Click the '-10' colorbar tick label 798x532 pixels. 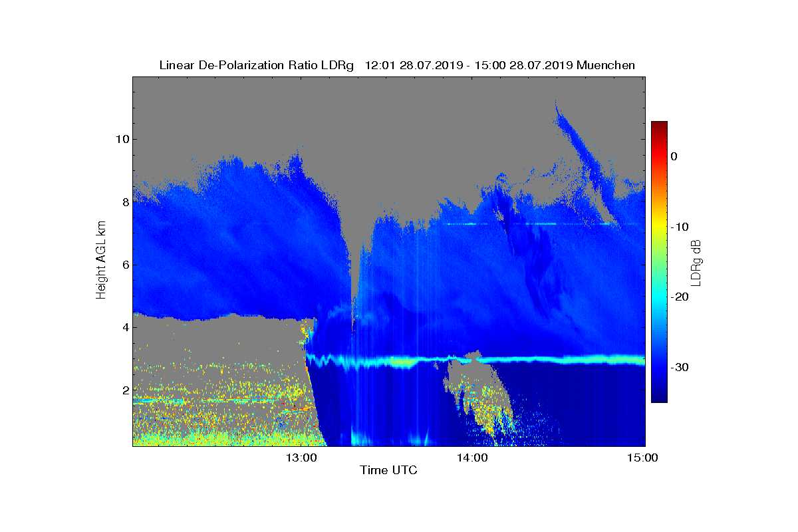pos(678,227)
